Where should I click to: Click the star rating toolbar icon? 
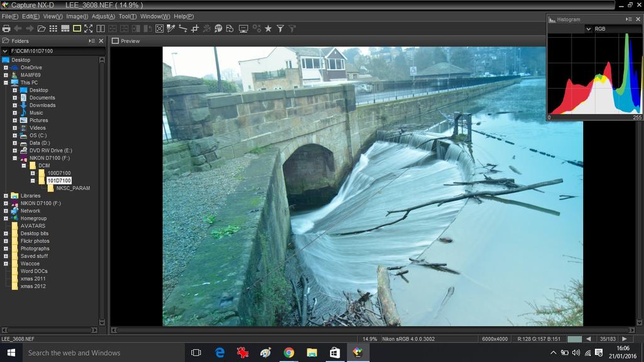pyautogui.click(x=268, y=28)
